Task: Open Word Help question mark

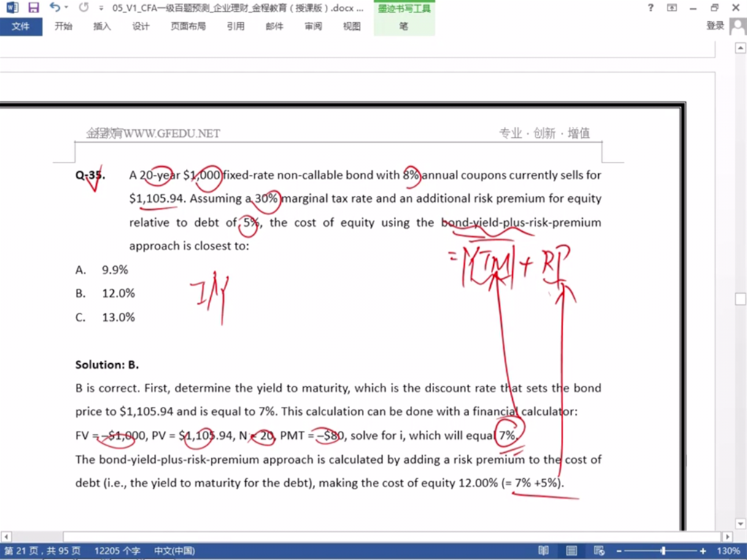Action: (650, 7)
